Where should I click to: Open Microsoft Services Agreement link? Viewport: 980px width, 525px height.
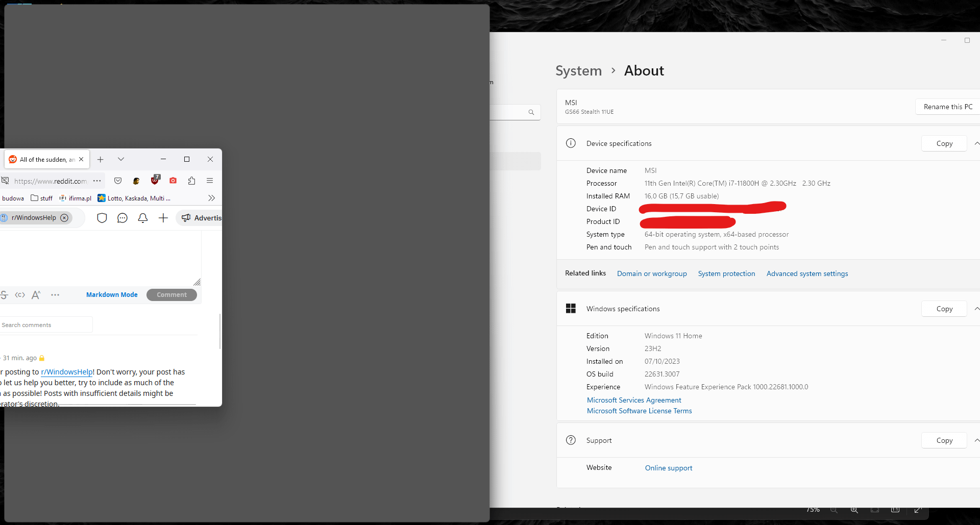pos(634,400)
